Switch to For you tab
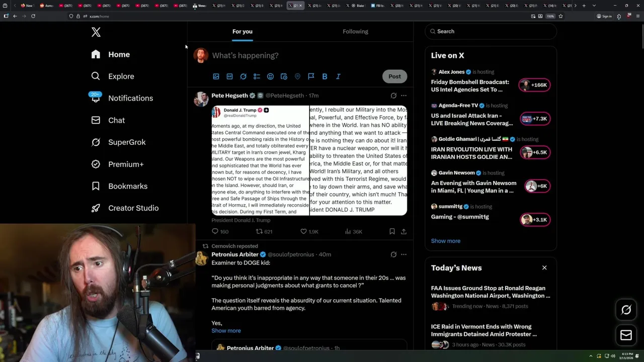The image size is (644, 362). tap(243, 31)
